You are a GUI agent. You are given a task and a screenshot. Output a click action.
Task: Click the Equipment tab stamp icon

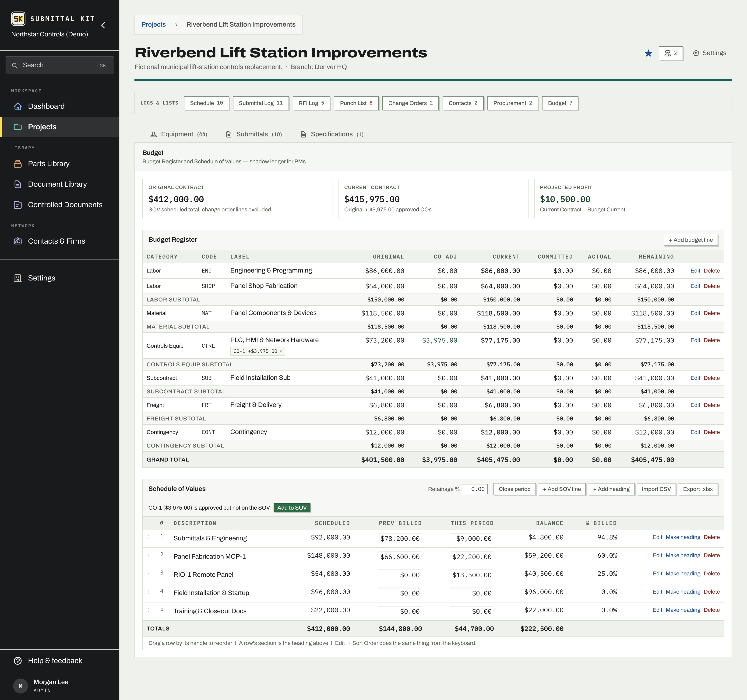[153, 134]
